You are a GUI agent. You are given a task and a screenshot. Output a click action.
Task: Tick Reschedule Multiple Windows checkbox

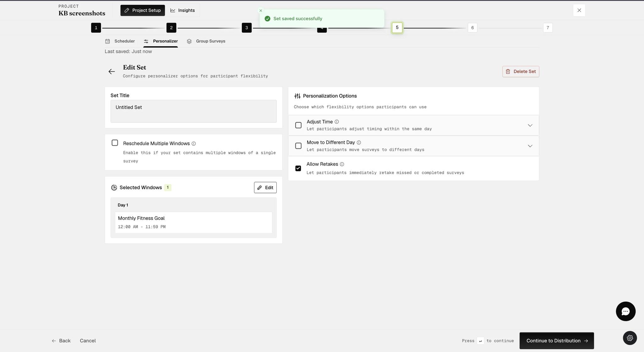[x=115, y=143]
